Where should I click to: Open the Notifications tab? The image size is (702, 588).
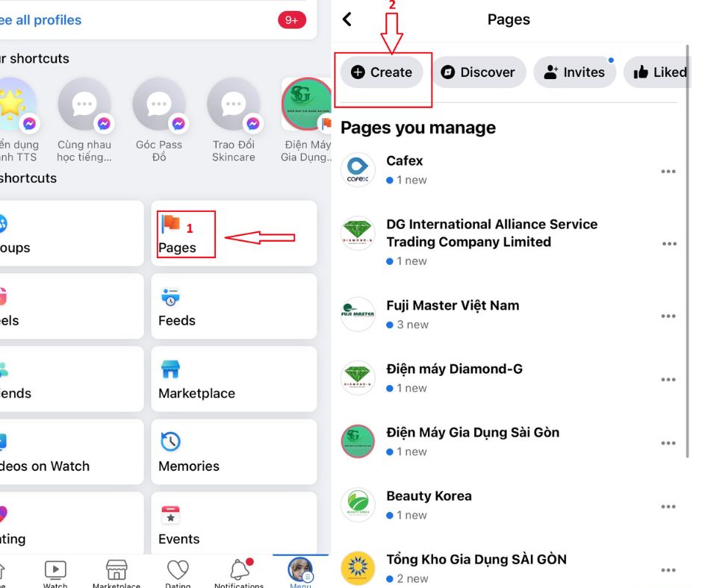[x=240, y=573]
